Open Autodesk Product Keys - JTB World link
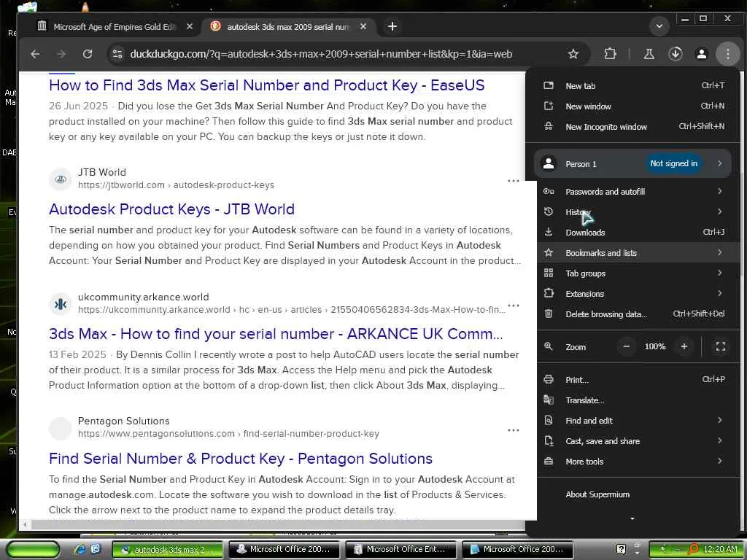Viewport: 747px width, 560px height. tap(171, 209)
